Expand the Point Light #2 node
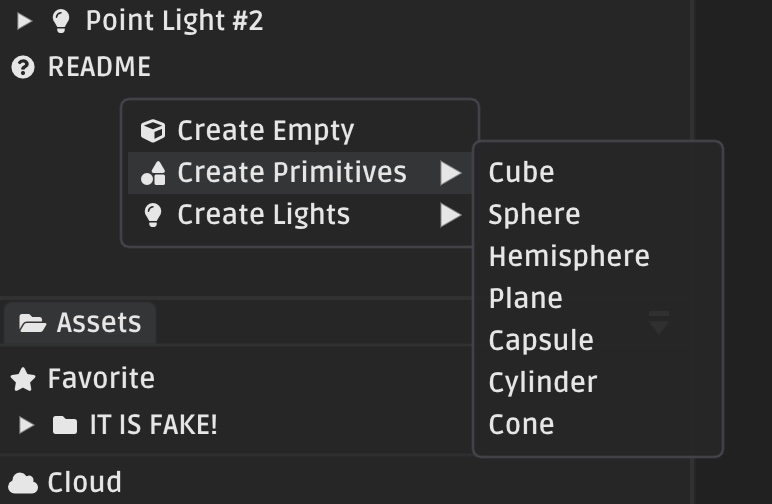Screen dimensions: 772x504 24,21
